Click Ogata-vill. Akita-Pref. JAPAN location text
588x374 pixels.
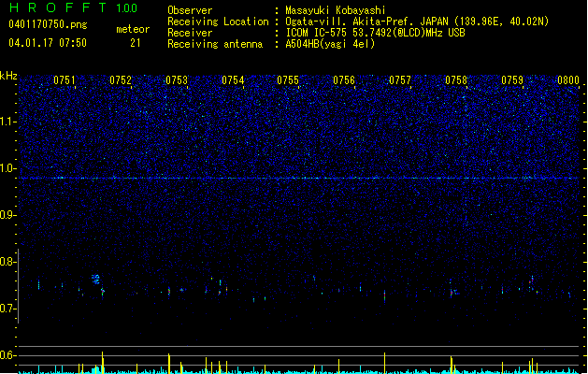click(417, 22)
